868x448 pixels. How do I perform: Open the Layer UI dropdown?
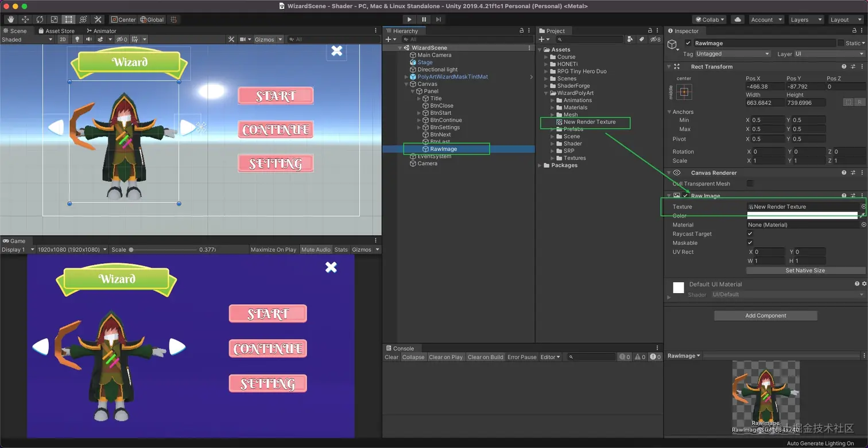click(830, 54)
